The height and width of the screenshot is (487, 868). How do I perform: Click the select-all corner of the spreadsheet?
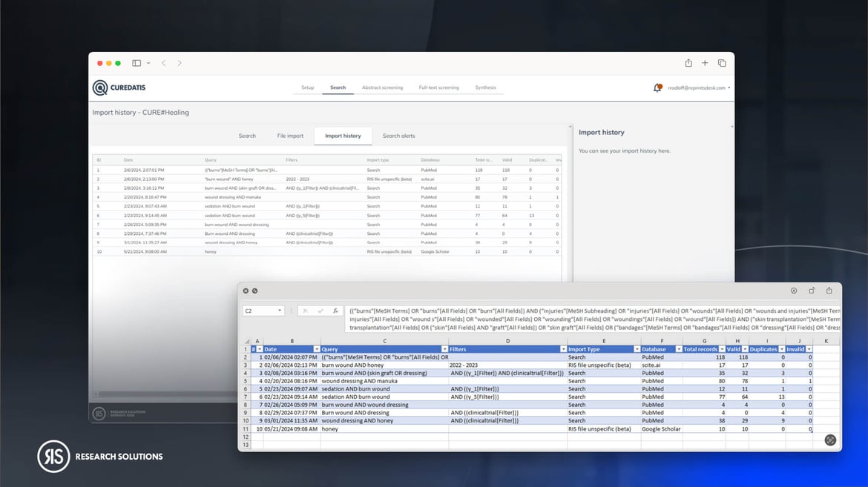(247, 341)
